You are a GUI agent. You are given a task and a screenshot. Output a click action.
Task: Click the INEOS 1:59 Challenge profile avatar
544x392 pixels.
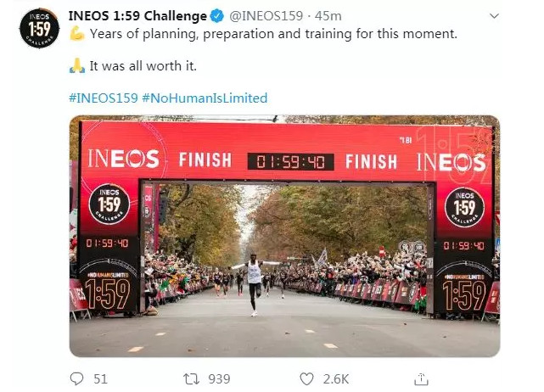(35, 31)
